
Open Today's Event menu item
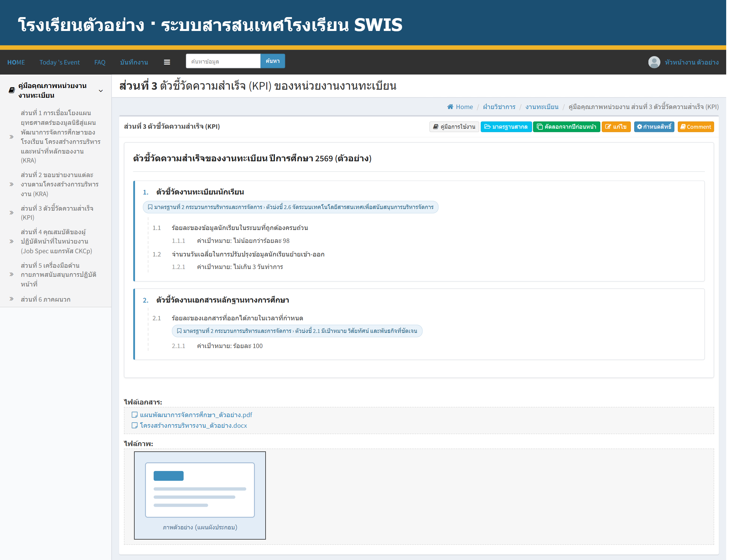pyautogui.click(x=59, y=62)
